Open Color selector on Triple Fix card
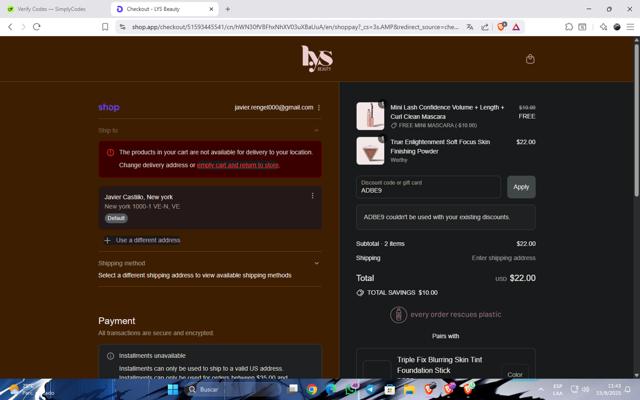 (x=515, y=374)
